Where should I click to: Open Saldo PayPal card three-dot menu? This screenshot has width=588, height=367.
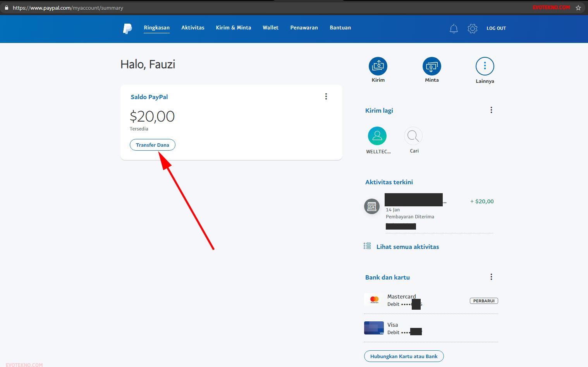tap(326, 96)
